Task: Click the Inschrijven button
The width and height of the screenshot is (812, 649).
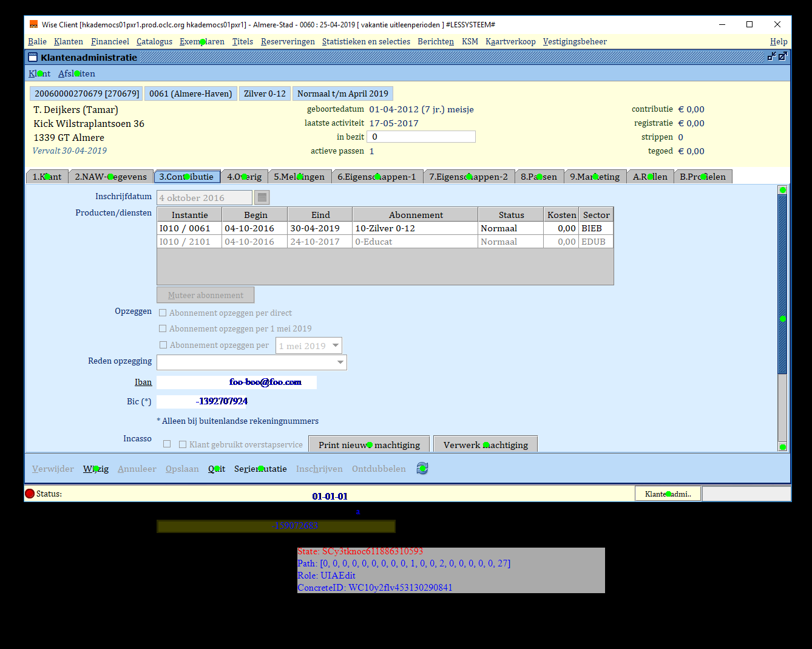Action: click(x=319, y=469)
